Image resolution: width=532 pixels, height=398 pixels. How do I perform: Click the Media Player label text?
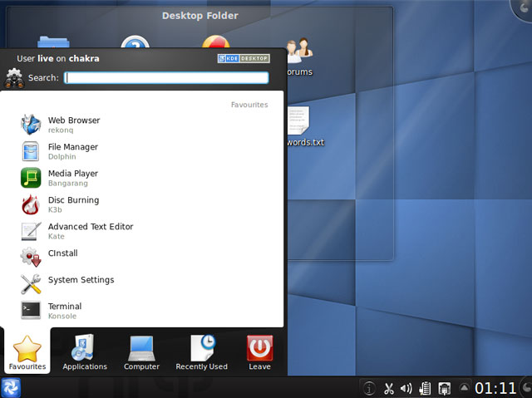(x=73, y=174)
